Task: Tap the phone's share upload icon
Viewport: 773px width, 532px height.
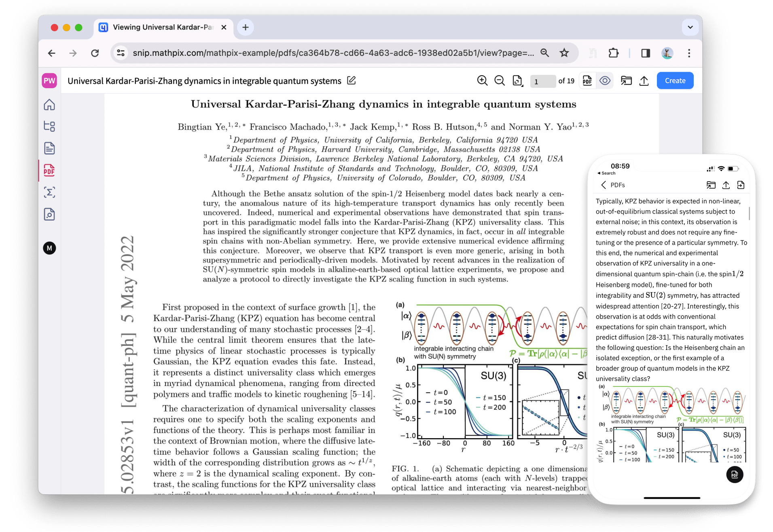Action: point(726,185)
